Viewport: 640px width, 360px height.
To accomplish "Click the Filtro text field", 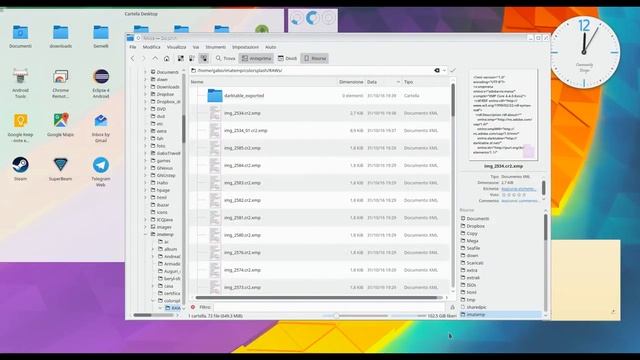I will (x=329, y=307).
